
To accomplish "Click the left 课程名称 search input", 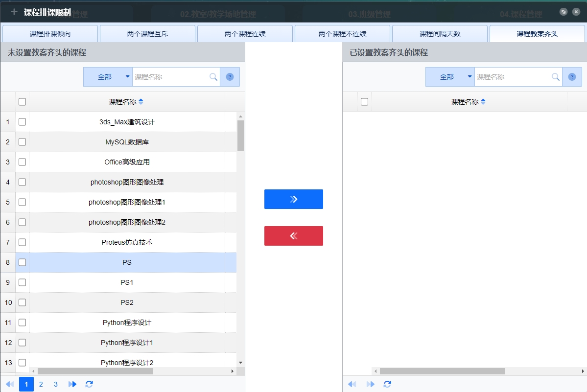I will point(171,77).
